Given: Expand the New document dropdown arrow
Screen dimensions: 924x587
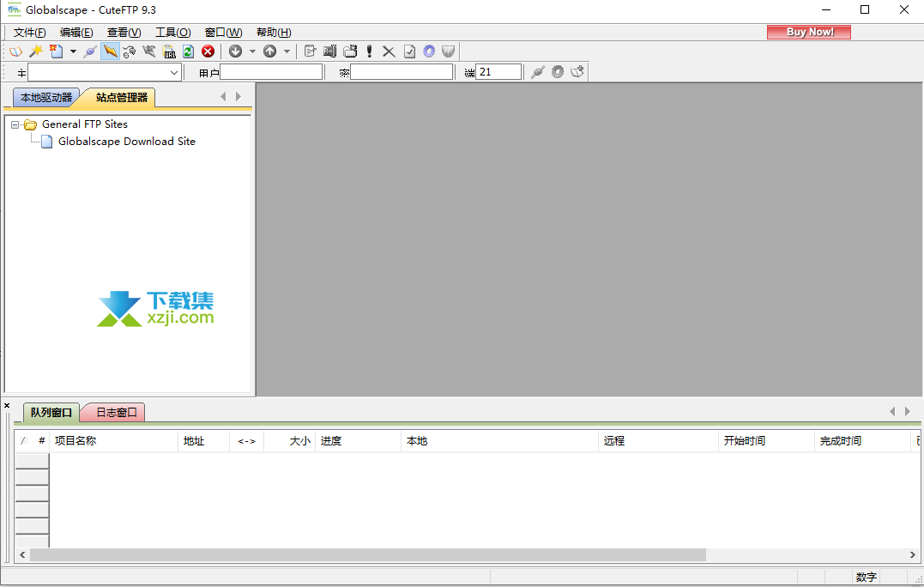Looking at the screenshot, I should [73, 51].
